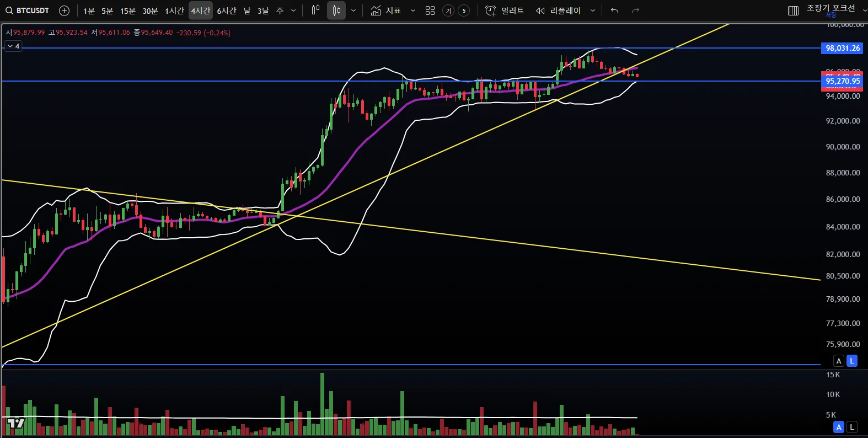Click the 98,031.26 price line label
This screenshot has height=438, width=868.
click(x=843, y=48)
